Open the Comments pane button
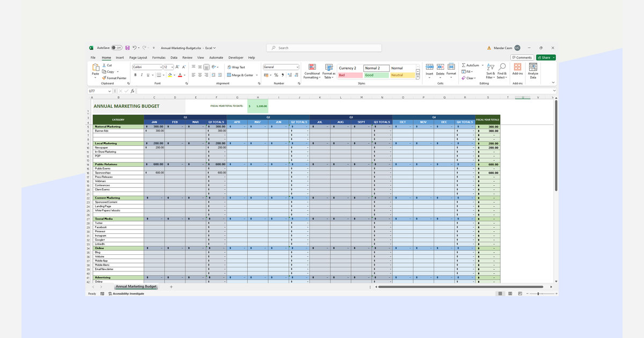644x338 pixels. (522, 57)
